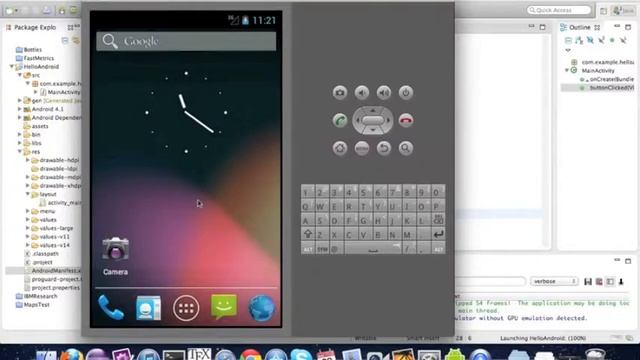Screen dimensions: 640x360
Task: Click the left ALT key on emulator keyboard
Action: point(308,249)
